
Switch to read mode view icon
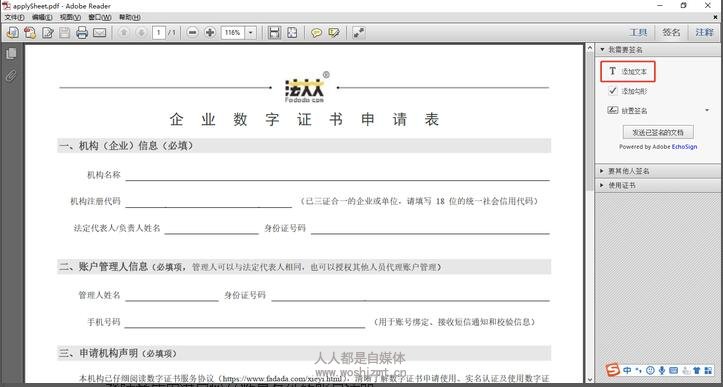pyautogui.click(x=358, y=33)
